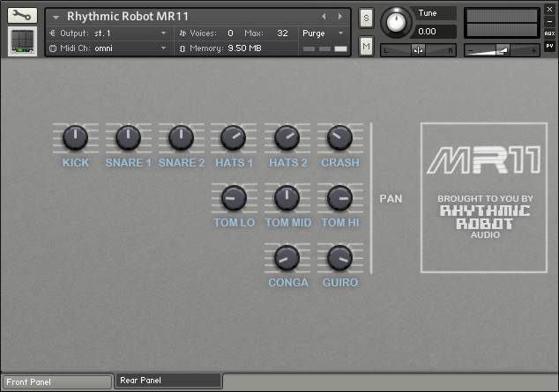
Task: Click the CONGA pan knob
Action: (287, 258)
